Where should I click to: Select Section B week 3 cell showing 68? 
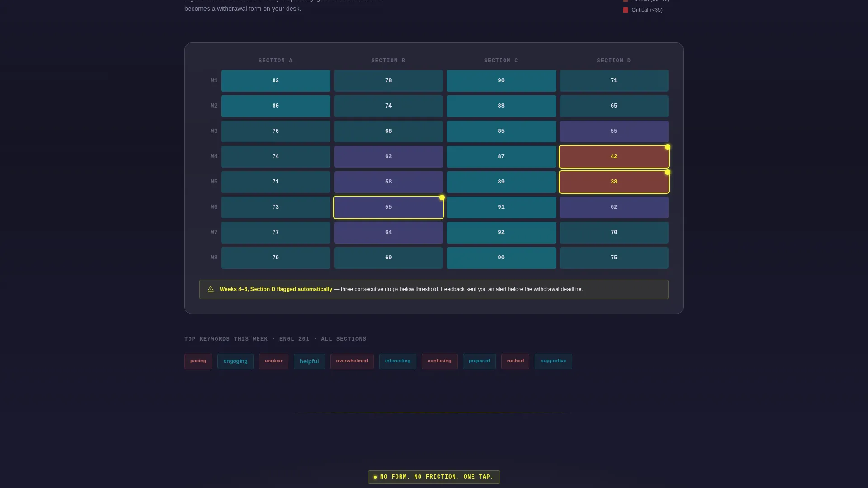pos(388,131)
